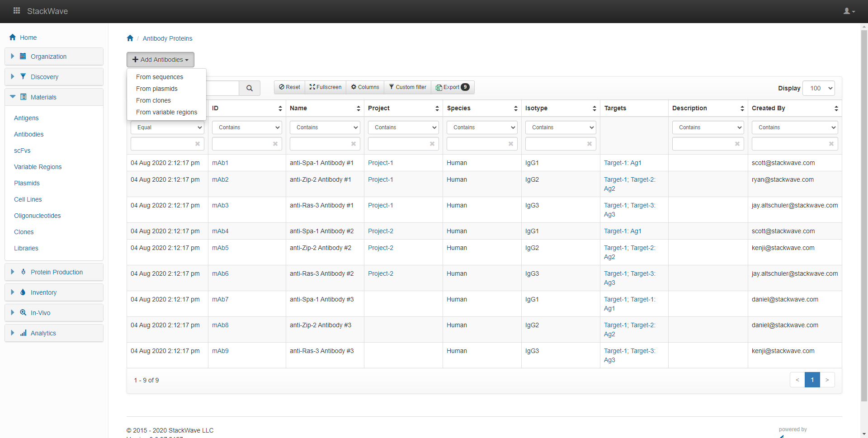Open the user account menu icon

click(849, 11)
